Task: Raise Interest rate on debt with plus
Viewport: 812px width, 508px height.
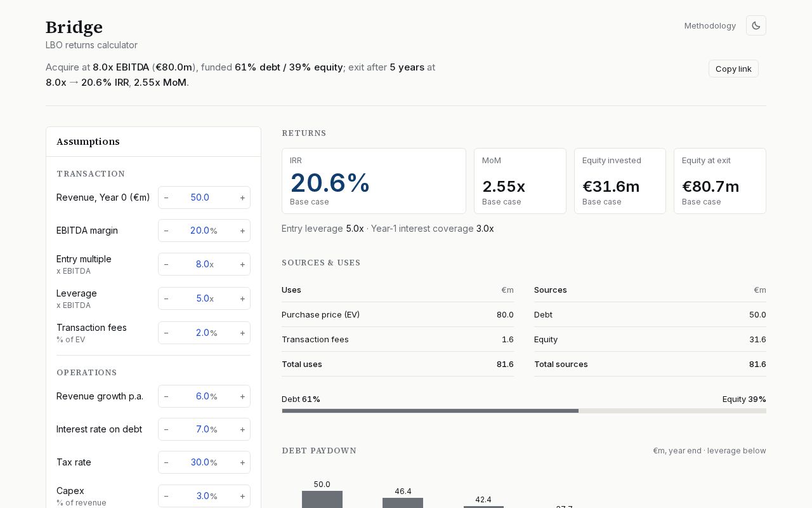Action: tap(242, 429)
